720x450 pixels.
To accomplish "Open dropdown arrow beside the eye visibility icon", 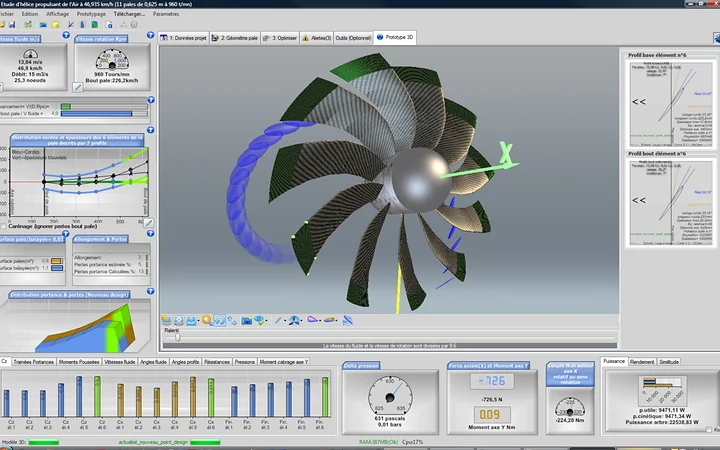I will (266, 321).
